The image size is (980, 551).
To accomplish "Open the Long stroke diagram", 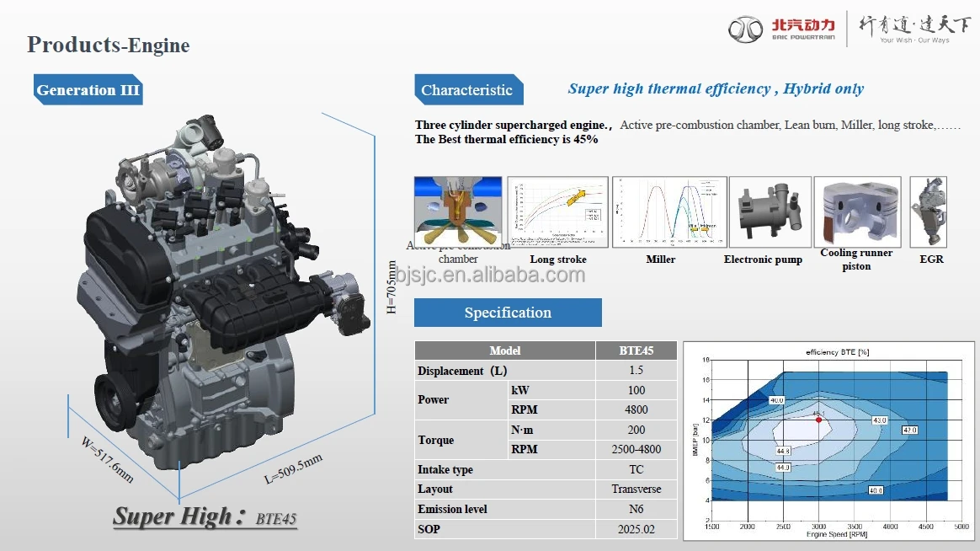I will (557, 211).
